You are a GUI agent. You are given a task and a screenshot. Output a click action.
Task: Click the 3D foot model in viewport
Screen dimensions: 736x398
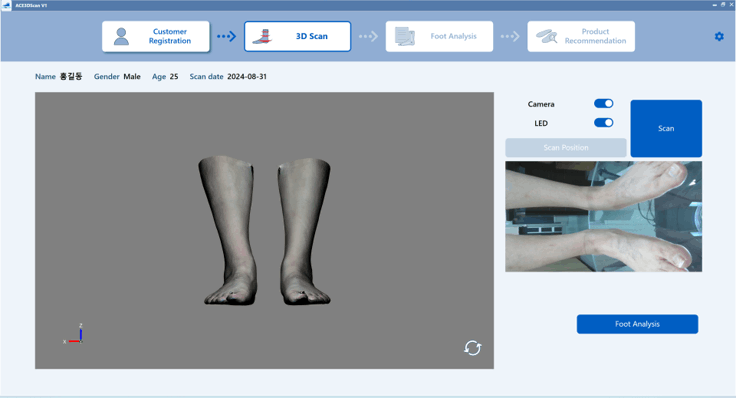coord(264,231)
